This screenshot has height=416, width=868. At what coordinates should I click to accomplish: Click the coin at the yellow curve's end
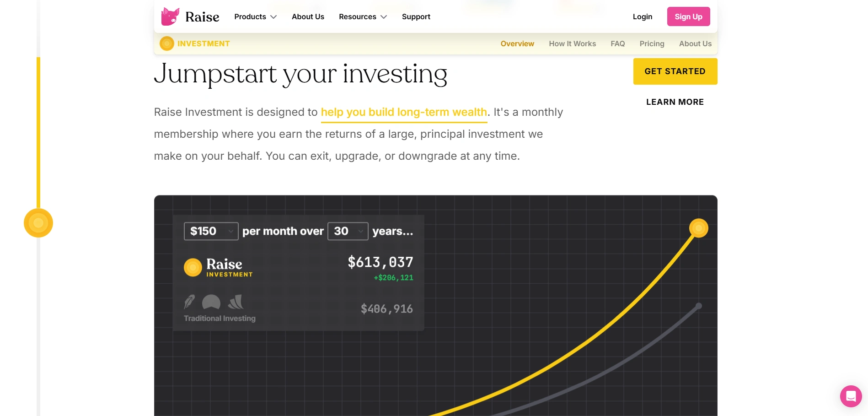[698, 228]
